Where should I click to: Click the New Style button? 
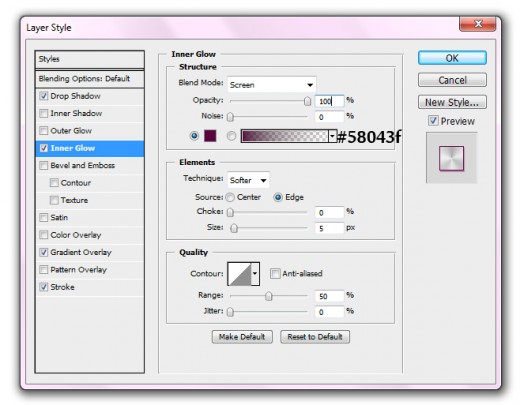tap(452, 102)
